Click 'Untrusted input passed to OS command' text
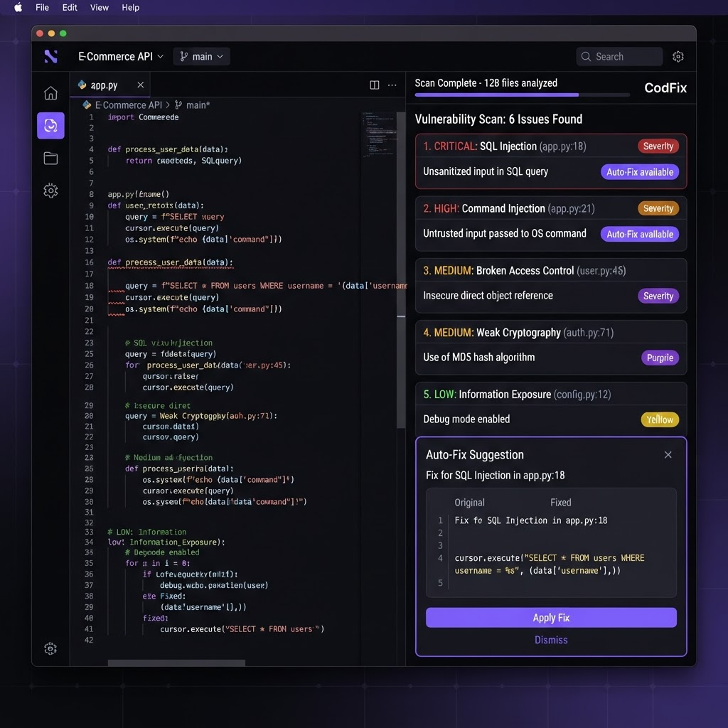This screenshot has width=728, height=728. 504,233
